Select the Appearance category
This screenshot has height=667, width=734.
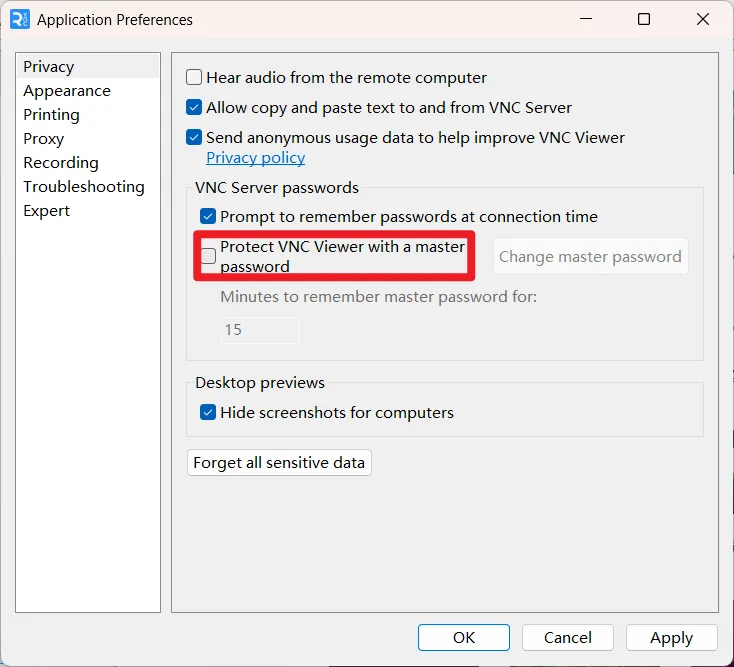(67, 91)
